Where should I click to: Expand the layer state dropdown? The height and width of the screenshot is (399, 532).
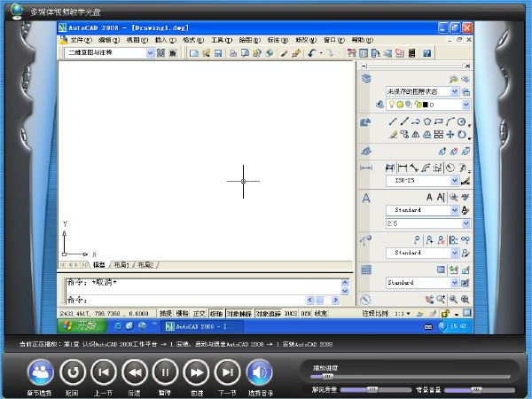(x=454, y=91)
